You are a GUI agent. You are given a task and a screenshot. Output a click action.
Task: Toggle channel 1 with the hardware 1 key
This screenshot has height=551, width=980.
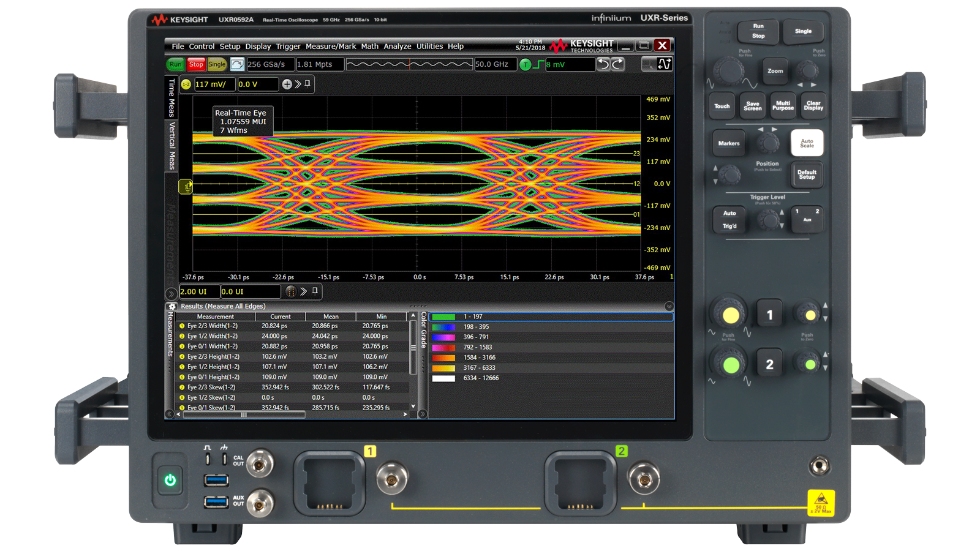[x=769, y=315]
